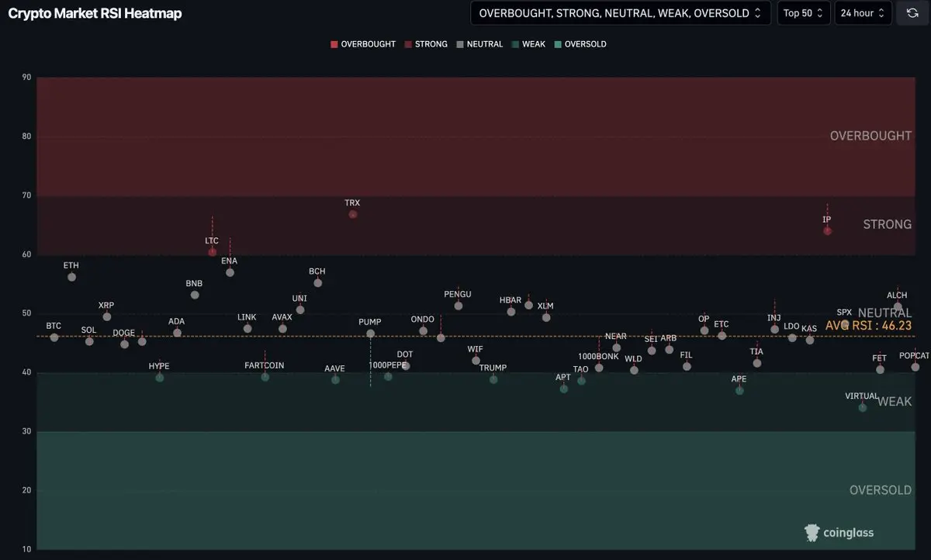
Task: Select the HBAR data point
Action: (511, 312)
